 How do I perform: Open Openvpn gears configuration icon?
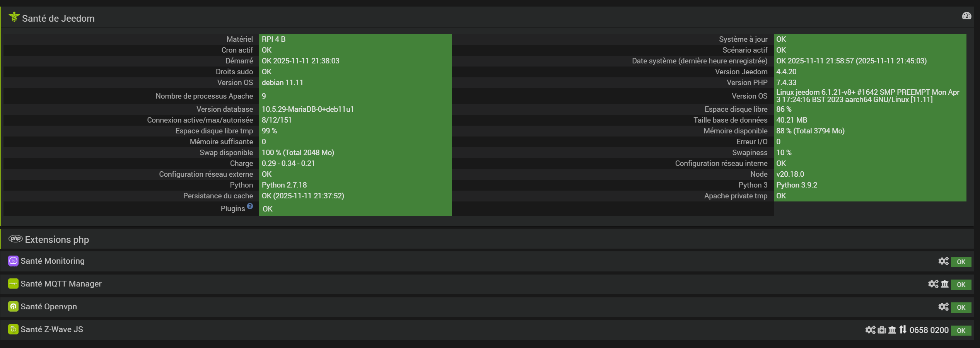(943, 307)
